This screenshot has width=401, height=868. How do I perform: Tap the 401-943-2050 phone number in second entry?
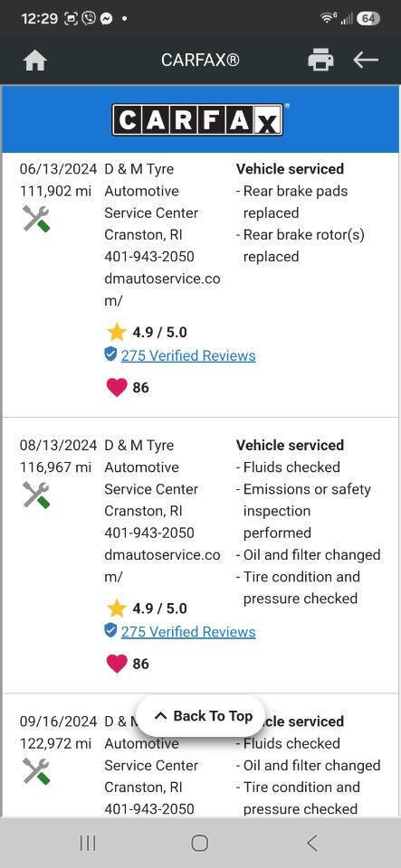pos(149,533)
